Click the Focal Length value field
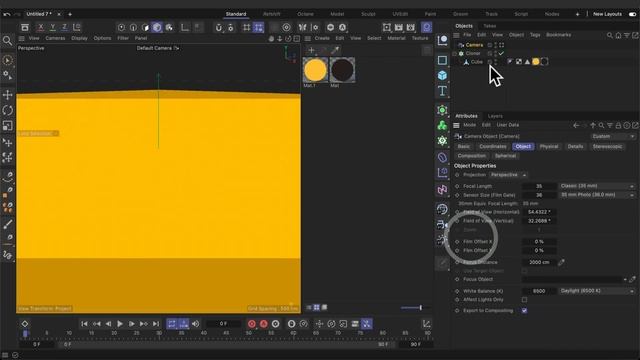Viewport: 640px width, 360px height. click(x=539, y=186)
